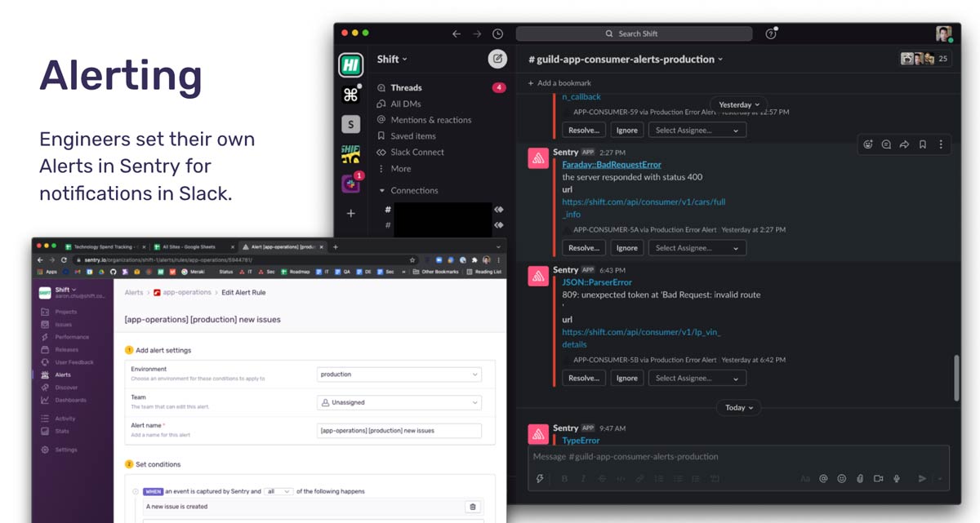Expand the production Environment dropdown
The height and width of the screenshot is (523, 980).
tap(399, 375)
